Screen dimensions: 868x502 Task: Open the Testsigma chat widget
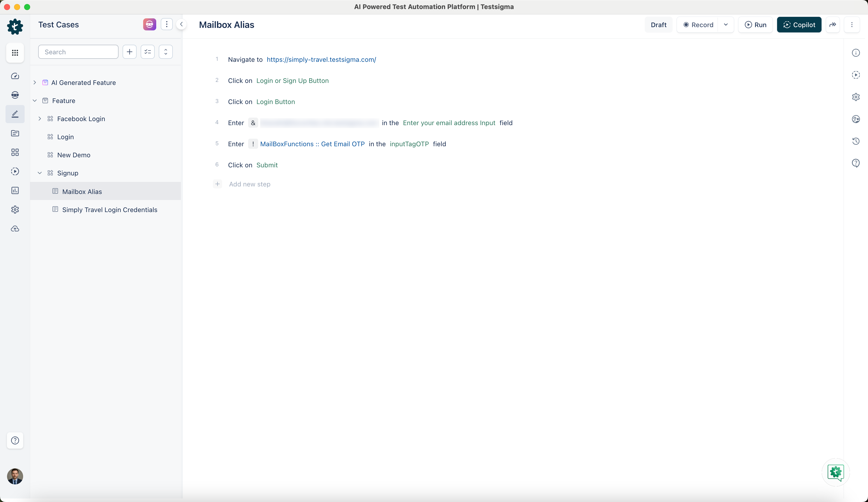[836, 472]
